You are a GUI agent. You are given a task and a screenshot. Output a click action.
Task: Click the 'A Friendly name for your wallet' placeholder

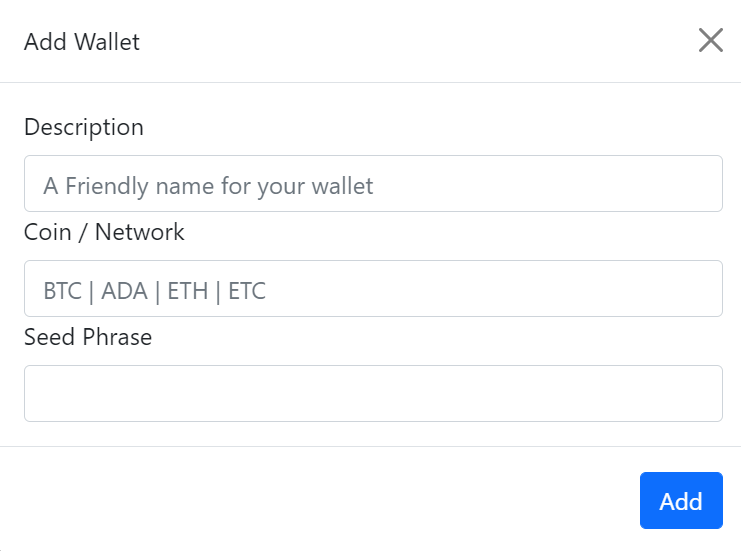click(208, 186)
